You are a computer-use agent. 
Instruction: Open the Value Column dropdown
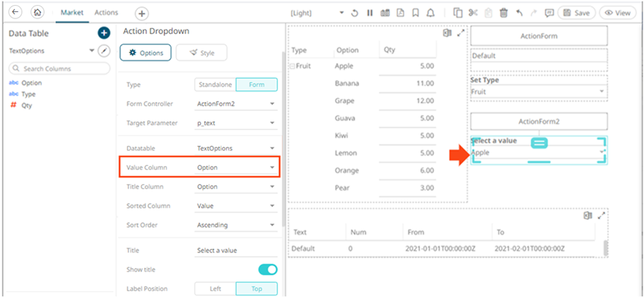[235, 167]
